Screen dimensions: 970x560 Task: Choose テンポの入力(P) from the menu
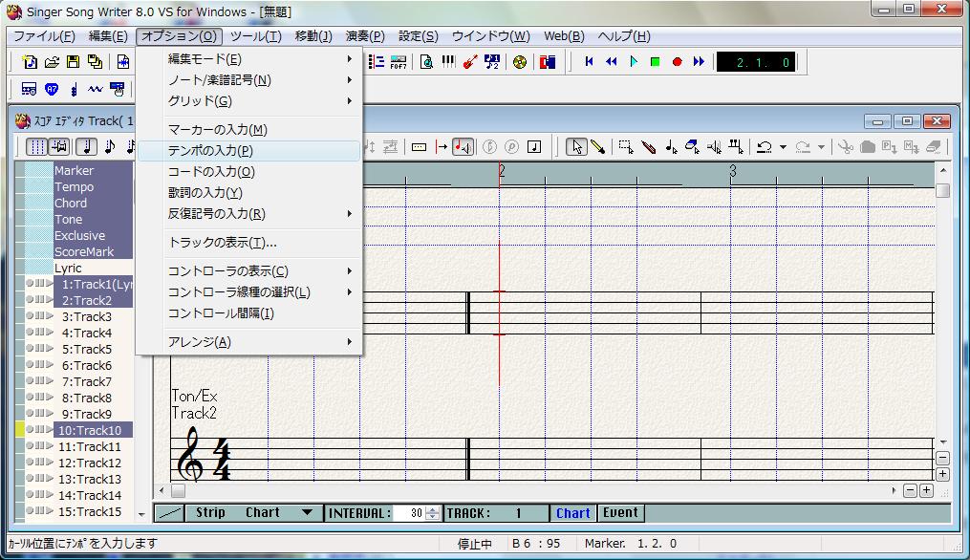250,150
